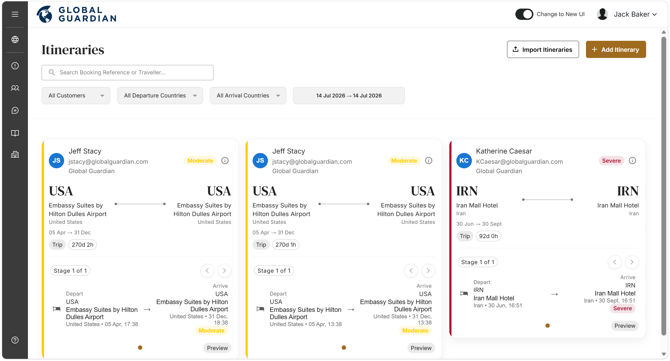This screenshot has height=361, width=670.
Task: Click the 30 Jun → 30 Sept date text
Action: (479, 224)
